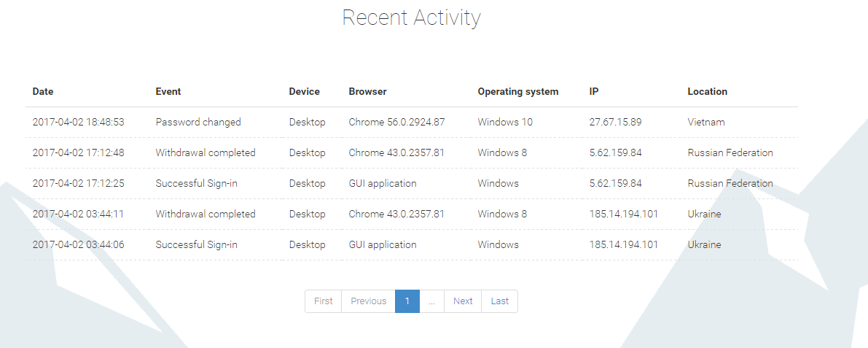Click the Location column header
Image resolution: width=868 pixels, height=348 pixels.
tap(707, 92)
